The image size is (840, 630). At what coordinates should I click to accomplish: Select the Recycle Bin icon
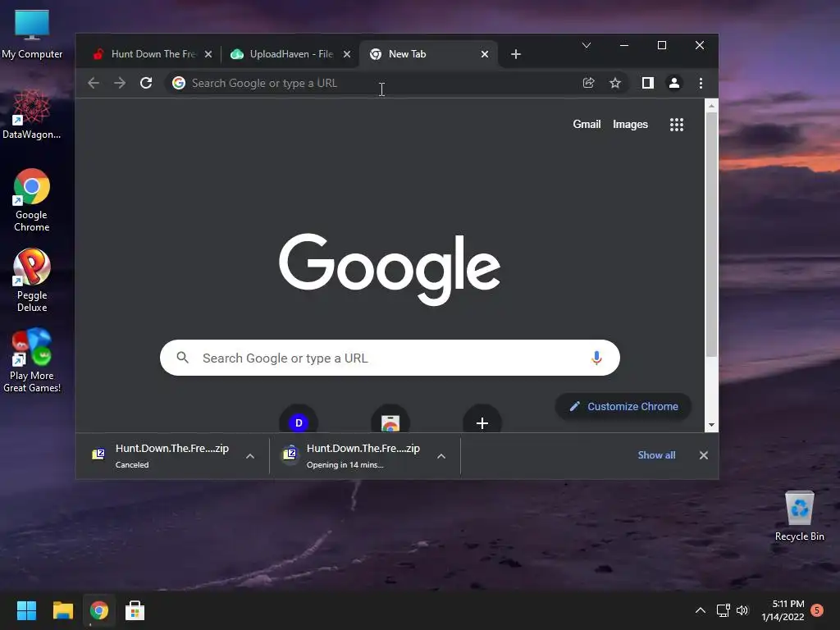pos(799,517)
